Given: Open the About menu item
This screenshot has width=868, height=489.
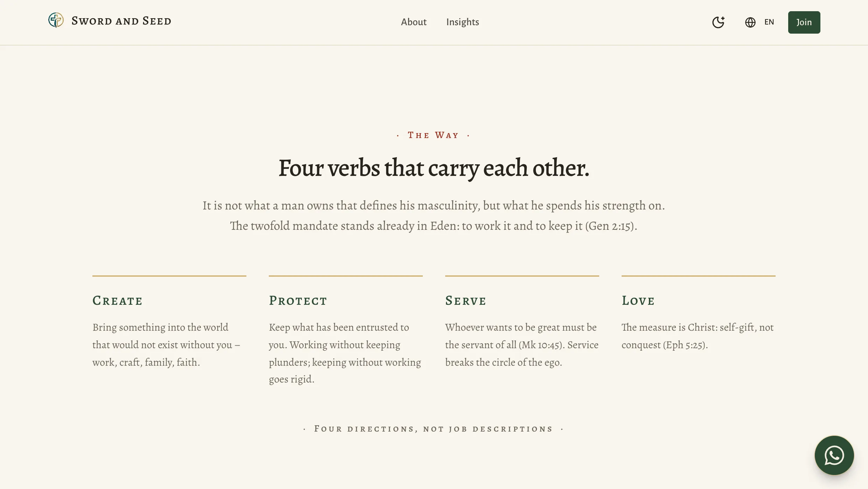Looking at the screenshot, I should point(414,22).
